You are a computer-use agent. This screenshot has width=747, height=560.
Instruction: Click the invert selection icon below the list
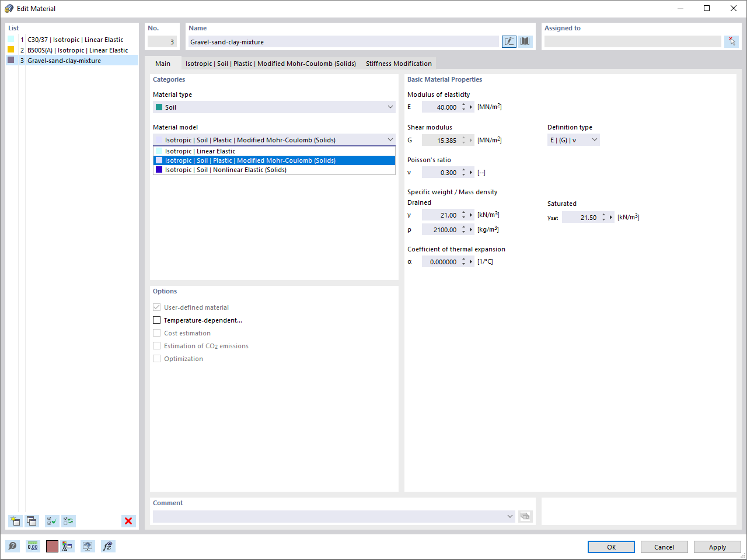[x=69, y=521]
